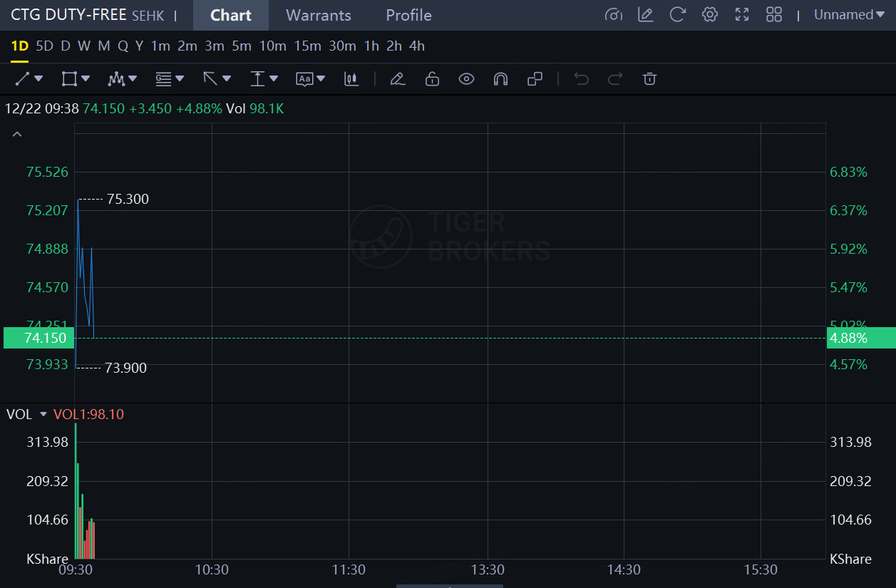This screenshot has height=588, width=896.
Task: Switch to the Warrants tab
Action: [x=318, y=15]
